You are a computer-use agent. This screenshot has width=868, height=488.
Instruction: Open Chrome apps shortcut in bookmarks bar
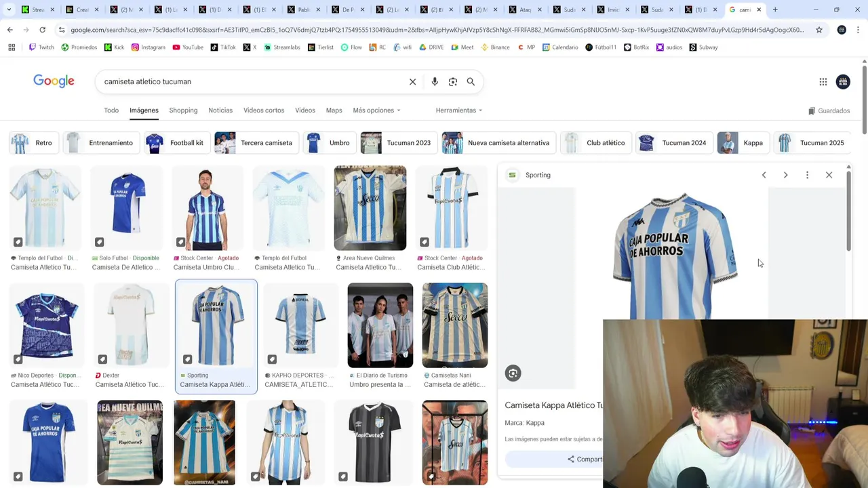pyautogui.click(x=12, y=47)
